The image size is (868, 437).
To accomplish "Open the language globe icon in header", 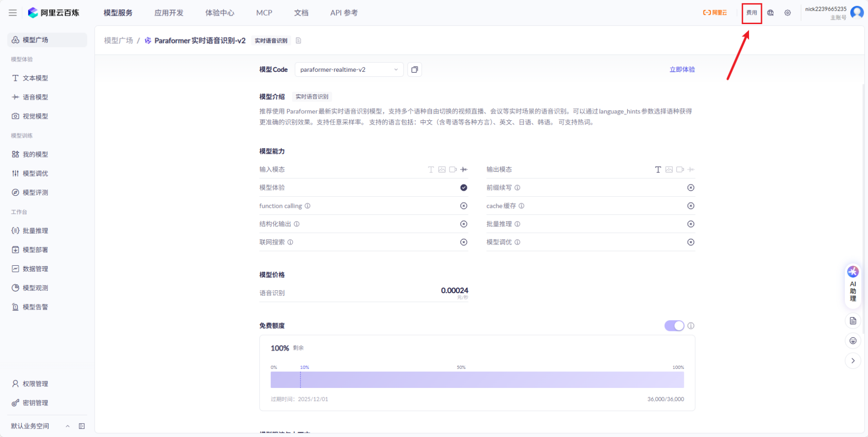I will pyautogui.click(x=770, y=13).
